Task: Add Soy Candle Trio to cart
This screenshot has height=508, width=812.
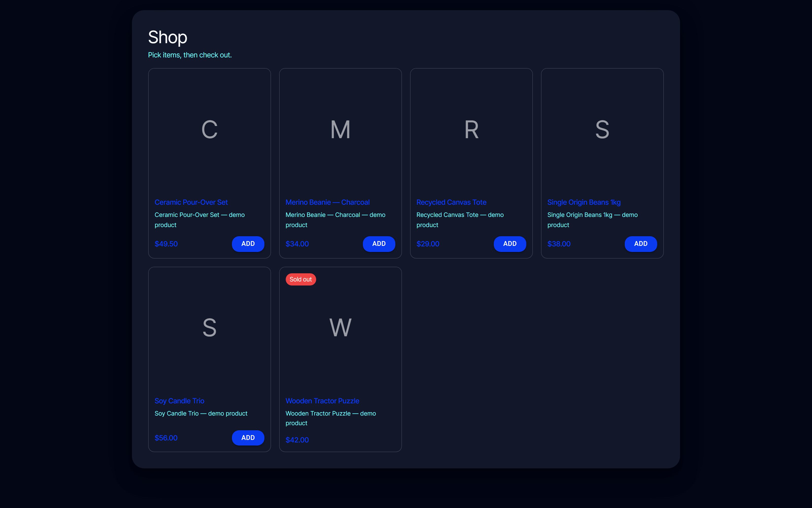Action: 248,437
